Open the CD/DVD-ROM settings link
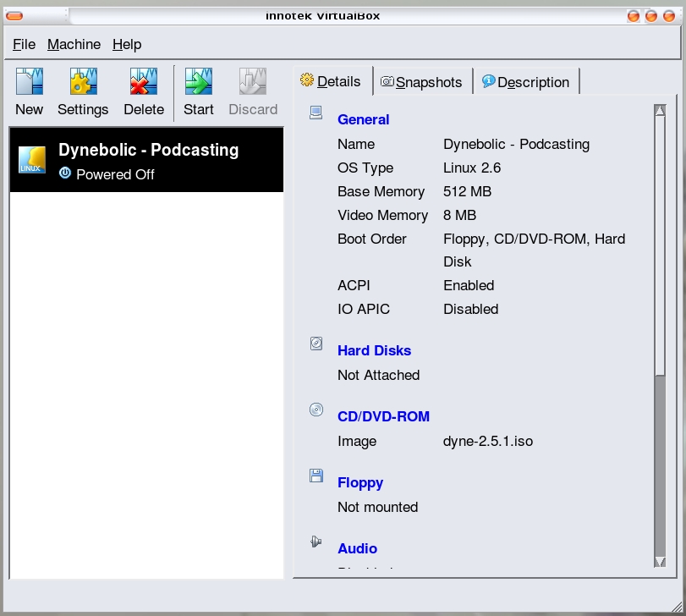Image resolution: width=686 pixels, height=616 pixels. click(383, 416)
